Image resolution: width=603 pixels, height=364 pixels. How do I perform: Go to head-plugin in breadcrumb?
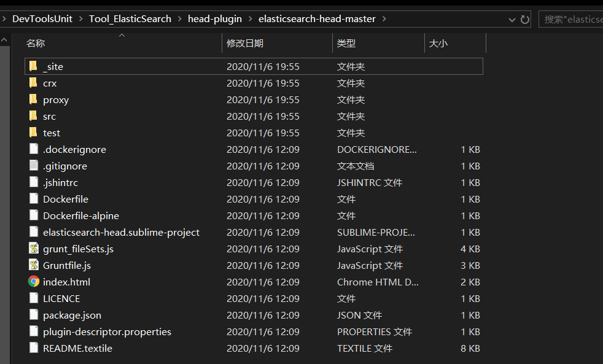tap(215, 19)
